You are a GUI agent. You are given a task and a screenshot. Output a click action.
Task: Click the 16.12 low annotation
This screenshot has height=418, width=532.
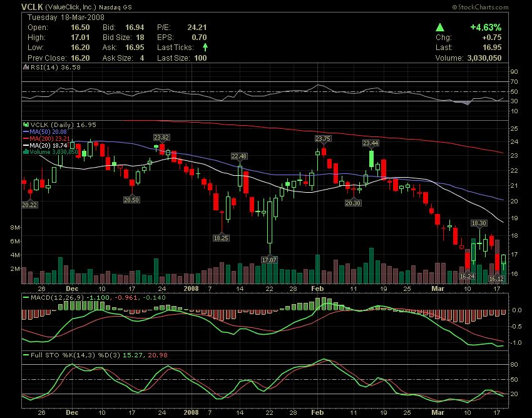click(x=496, y=279)
